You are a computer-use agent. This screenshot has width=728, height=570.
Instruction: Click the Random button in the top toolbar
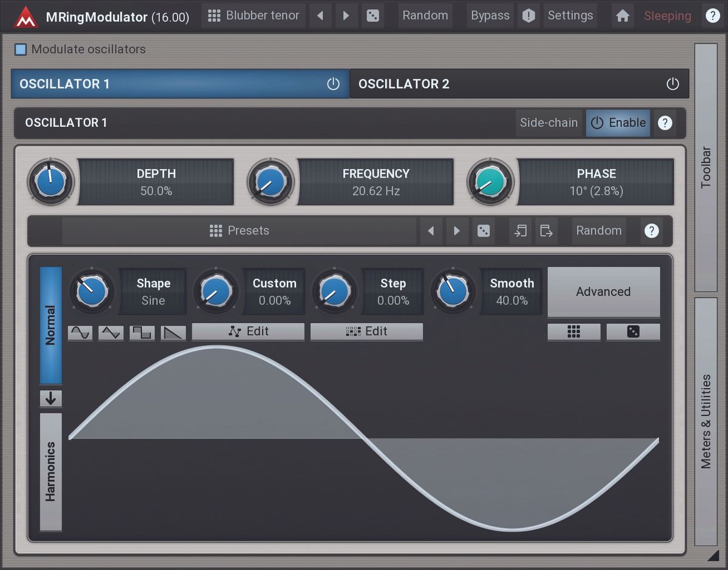click(425, 16)
